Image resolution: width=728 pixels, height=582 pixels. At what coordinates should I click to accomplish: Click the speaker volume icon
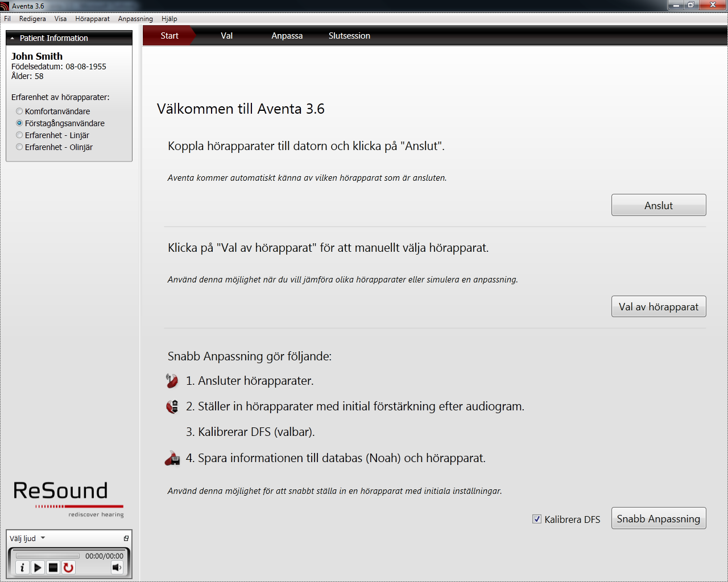pyautogui.click(x=117, y=567)
